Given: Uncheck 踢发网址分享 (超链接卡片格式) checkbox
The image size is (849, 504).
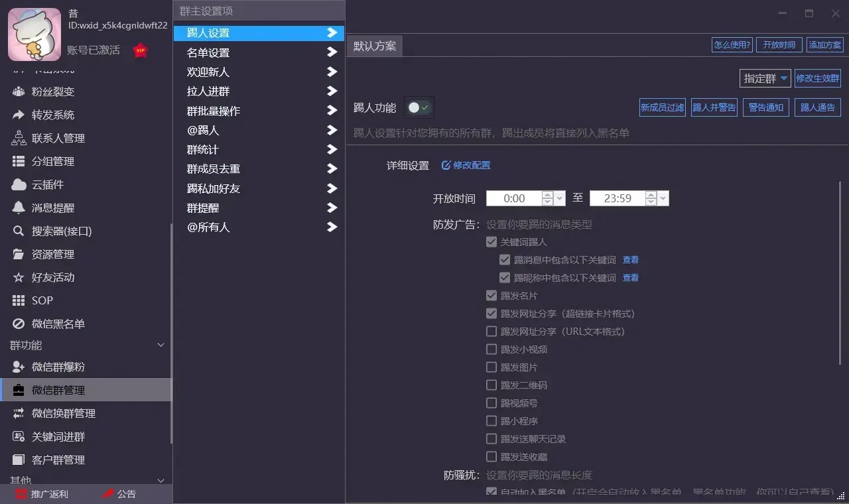Looking at the screenshot, I should pyautogui.click(x=491, y=314).
